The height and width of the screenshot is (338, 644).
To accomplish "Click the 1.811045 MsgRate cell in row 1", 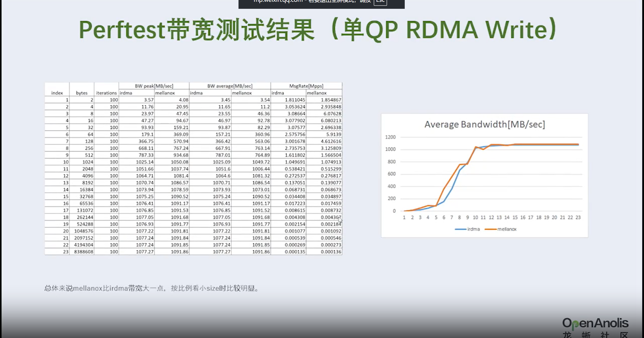I will (x=295, y=100).
